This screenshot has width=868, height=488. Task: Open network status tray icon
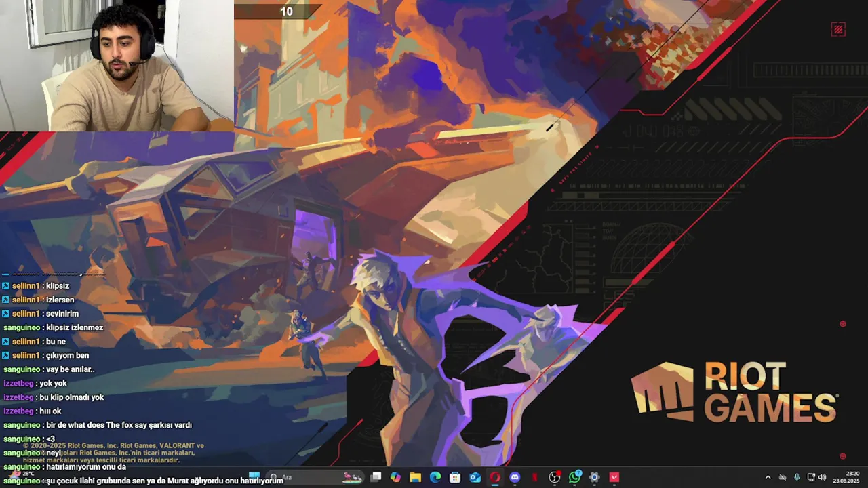811,477
